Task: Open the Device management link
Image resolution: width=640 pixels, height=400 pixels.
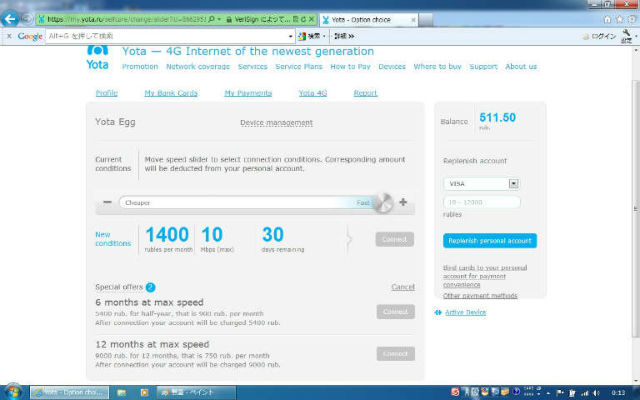Action: (276, 123)
